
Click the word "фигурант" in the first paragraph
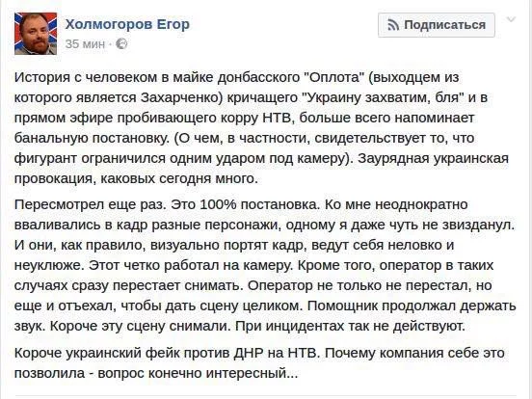pos(45,159)
